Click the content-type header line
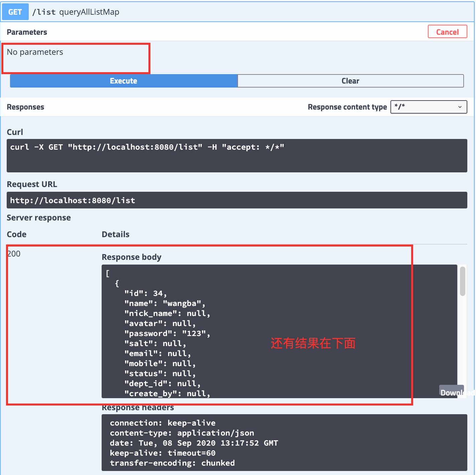The width and height of the screenshot is (476, 475). [182, 433]
